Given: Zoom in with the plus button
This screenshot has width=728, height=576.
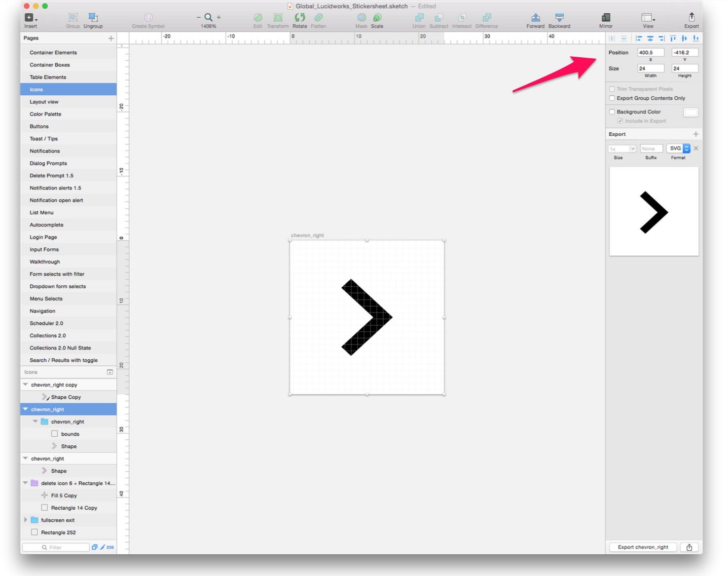Looking at the screenshot, I should pos(219,17).
